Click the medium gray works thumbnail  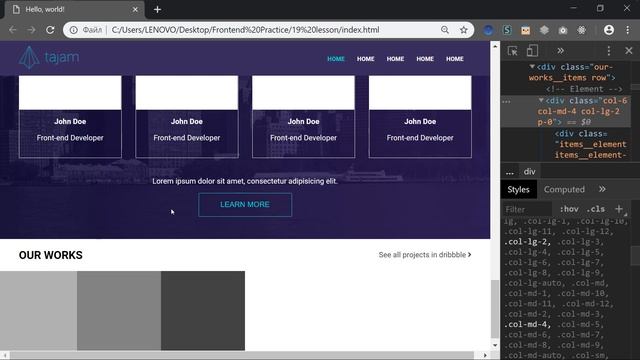(119, 311)
